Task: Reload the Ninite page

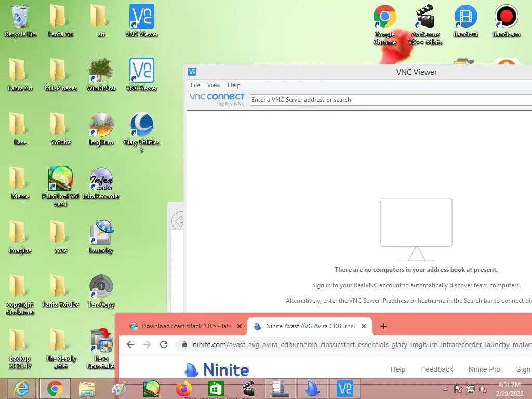Action: tap(164, 345)
